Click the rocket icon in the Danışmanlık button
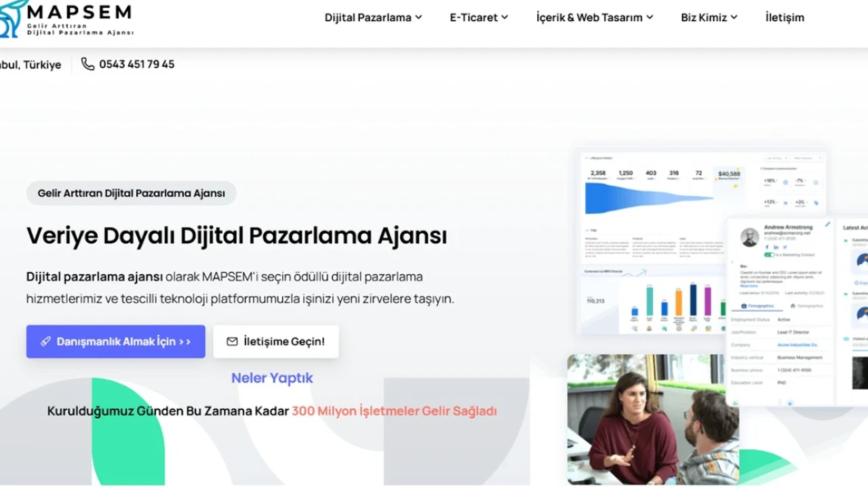This screenshot has height=488, width=868. coord(45,342)
